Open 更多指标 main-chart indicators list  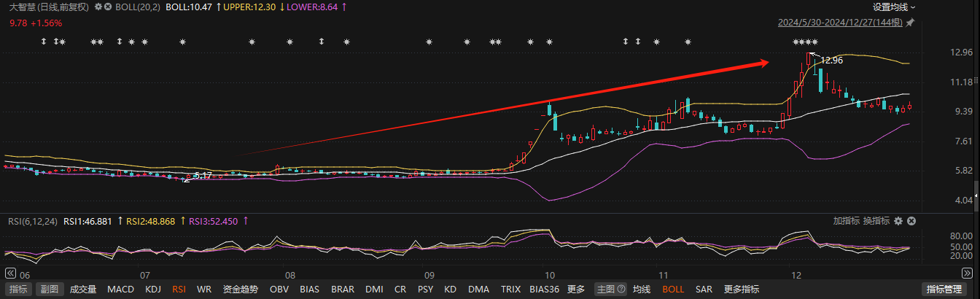click(x=742, y=290)
